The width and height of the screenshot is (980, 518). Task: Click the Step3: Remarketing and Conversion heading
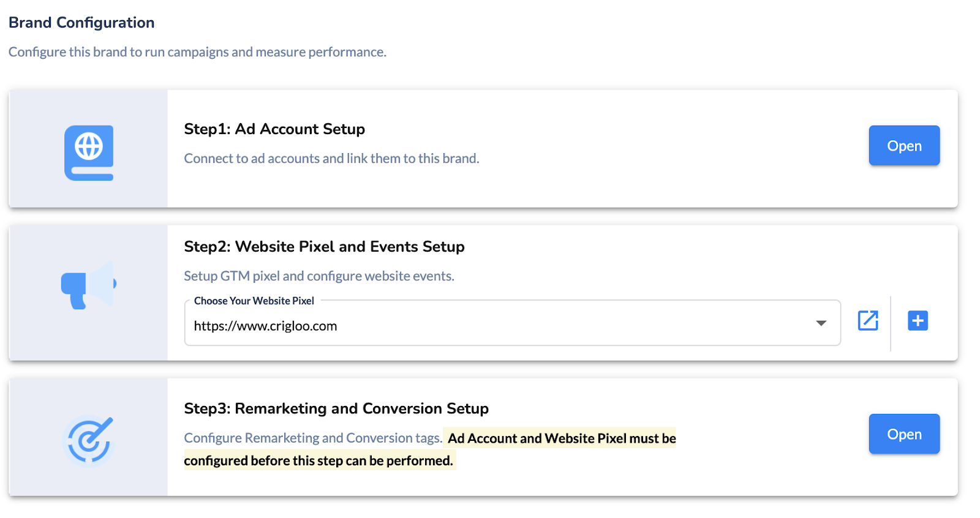click(336, 408)
